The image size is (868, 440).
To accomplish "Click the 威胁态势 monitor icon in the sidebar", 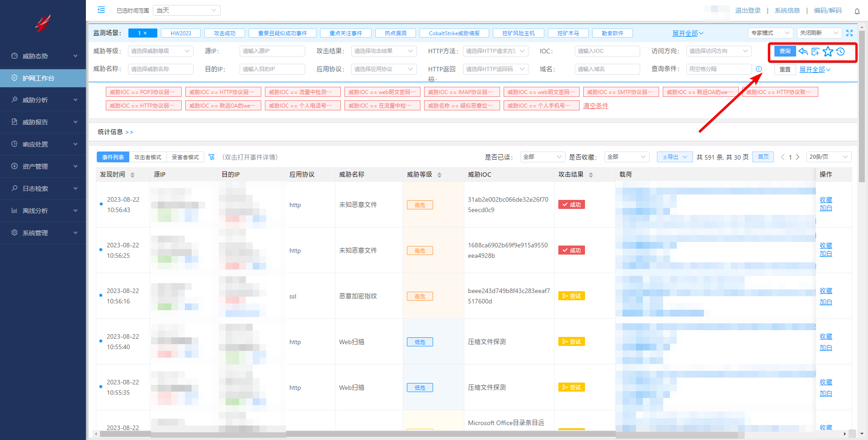I will (x=14, y=56).
